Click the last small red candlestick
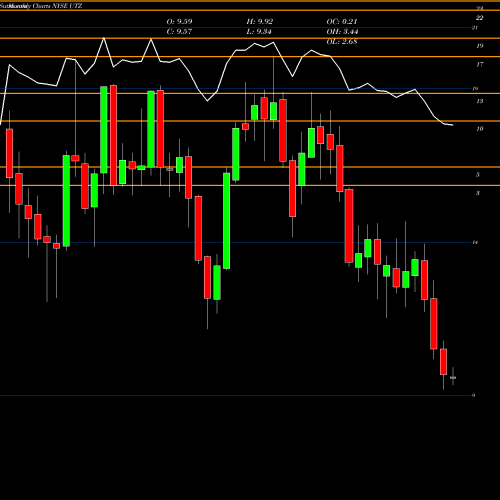This screenshot has width=500, height=500. (453, 378)
